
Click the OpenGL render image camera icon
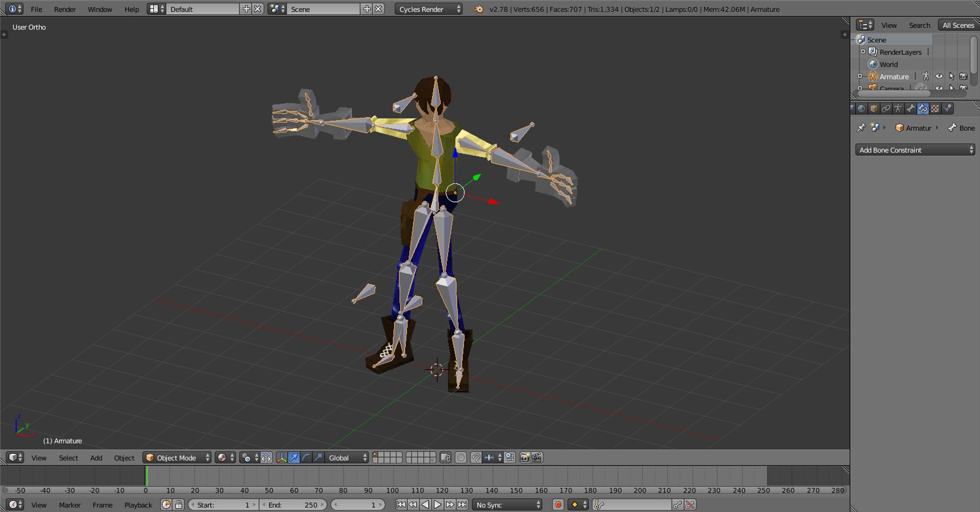coord(525,457)
